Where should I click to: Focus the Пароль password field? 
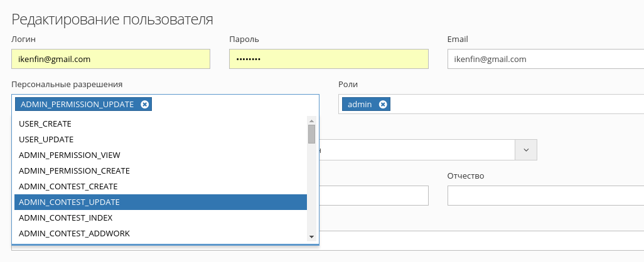tap(328, 59)
